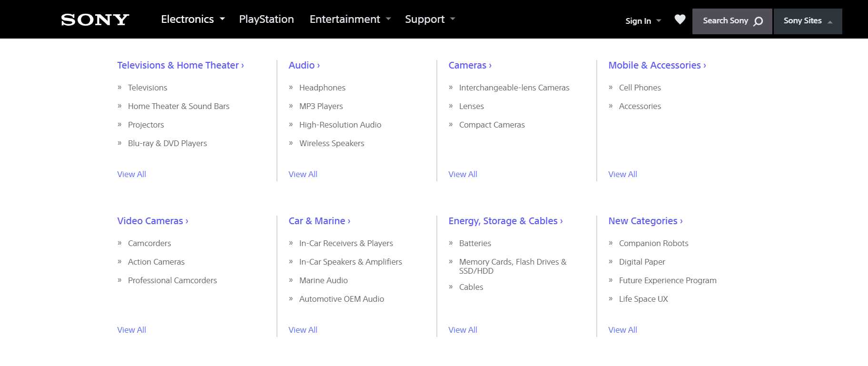Viewport: 868px width, 366px height.
Task: Click View All under New Categories
Action: (x=622, y=330)
